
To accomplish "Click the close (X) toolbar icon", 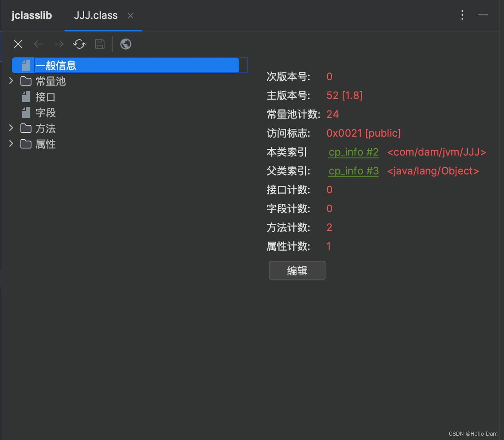I will pyautogui.click(x=18, y=44).
